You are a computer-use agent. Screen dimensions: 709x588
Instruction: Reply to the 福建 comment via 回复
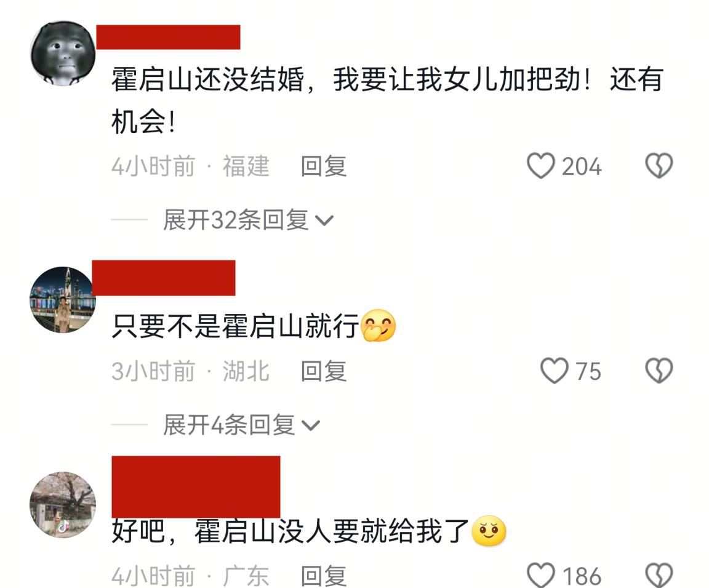coord(324,166)
